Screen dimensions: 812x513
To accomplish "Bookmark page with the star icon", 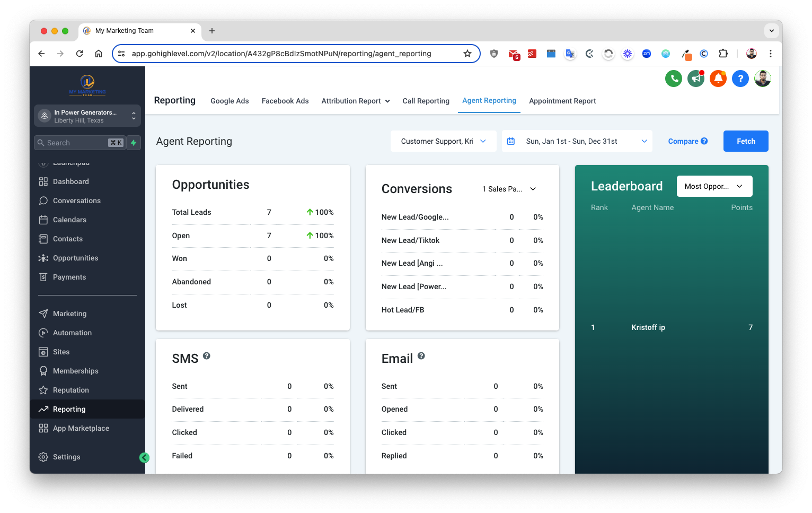I will 467,54.
